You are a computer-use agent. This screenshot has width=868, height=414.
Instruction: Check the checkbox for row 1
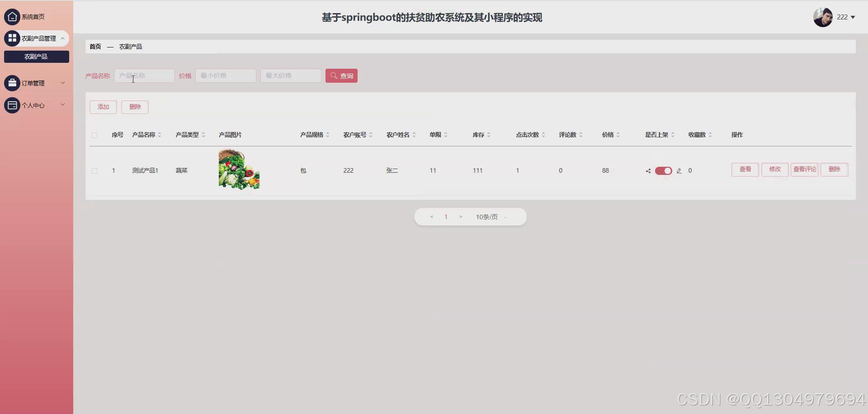point(94,171)
